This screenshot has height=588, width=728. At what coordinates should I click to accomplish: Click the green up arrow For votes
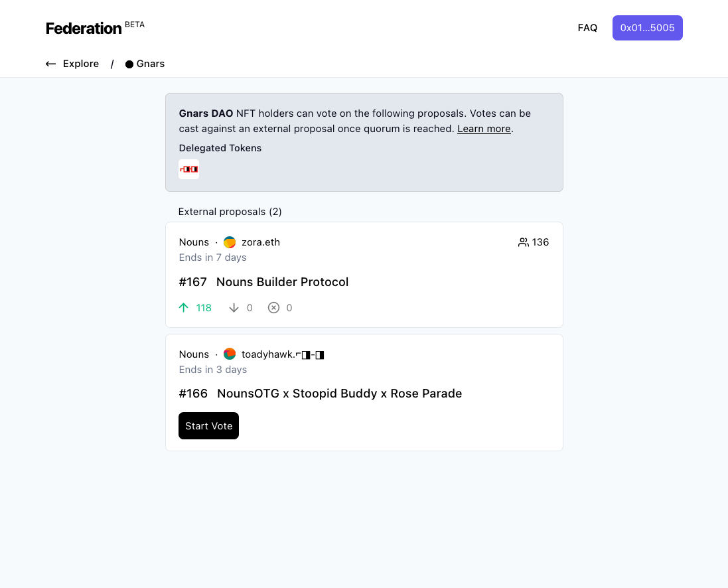[x=184, y=308]
